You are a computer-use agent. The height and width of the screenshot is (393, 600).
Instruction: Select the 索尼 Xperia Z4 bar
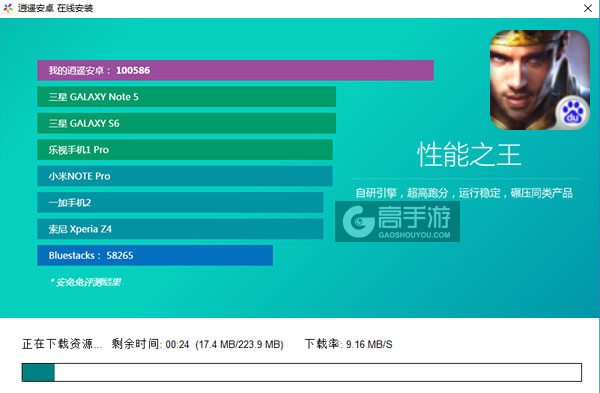click(x=180, y=229)
